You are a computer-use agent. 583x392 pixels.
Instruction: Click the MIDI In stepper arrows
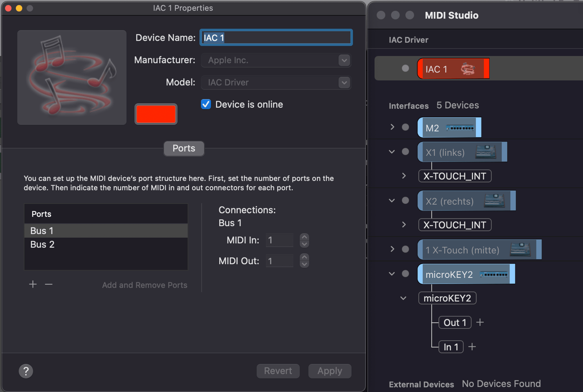tap(305, 240)
